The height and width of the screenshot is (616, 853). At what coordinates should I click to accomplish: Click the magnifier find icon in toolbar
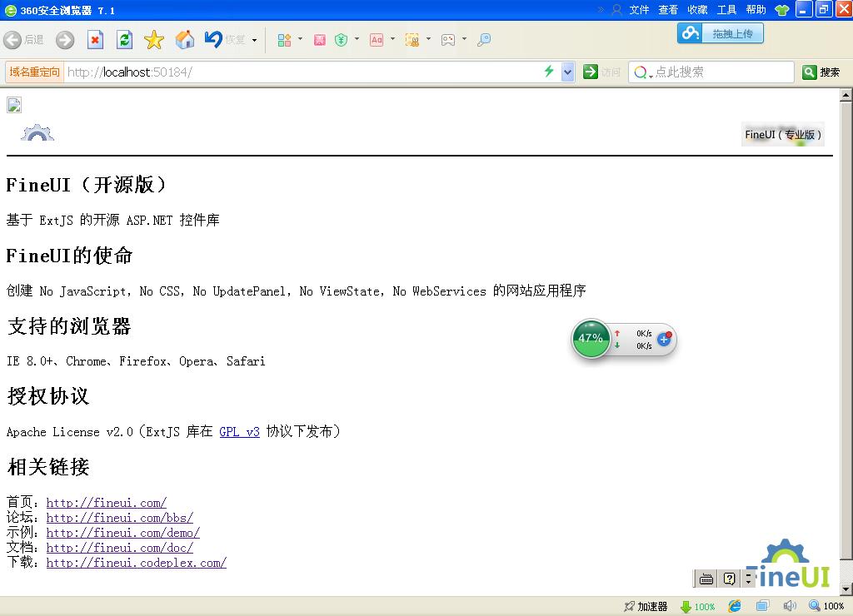coord(484,40)
